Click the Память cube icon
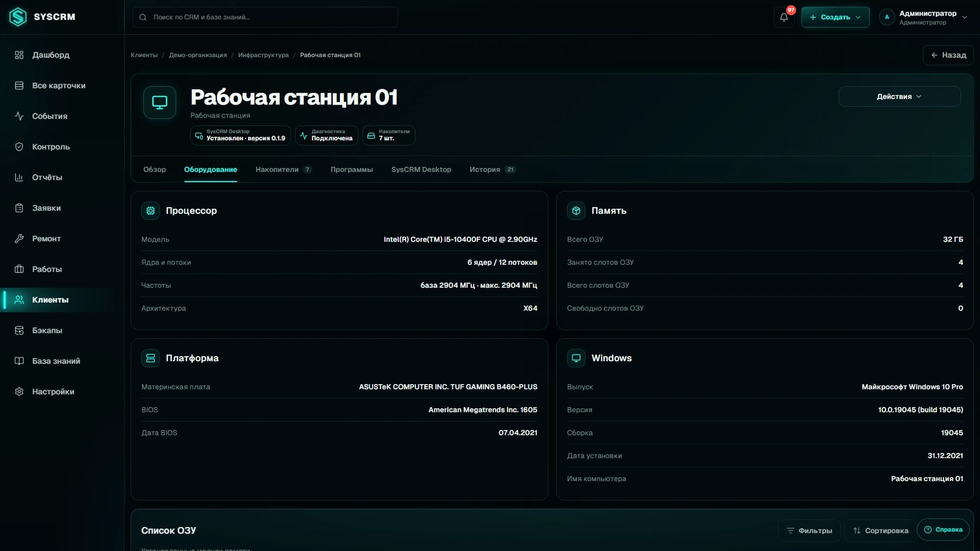The image size is (980, 551). (576, 210)
